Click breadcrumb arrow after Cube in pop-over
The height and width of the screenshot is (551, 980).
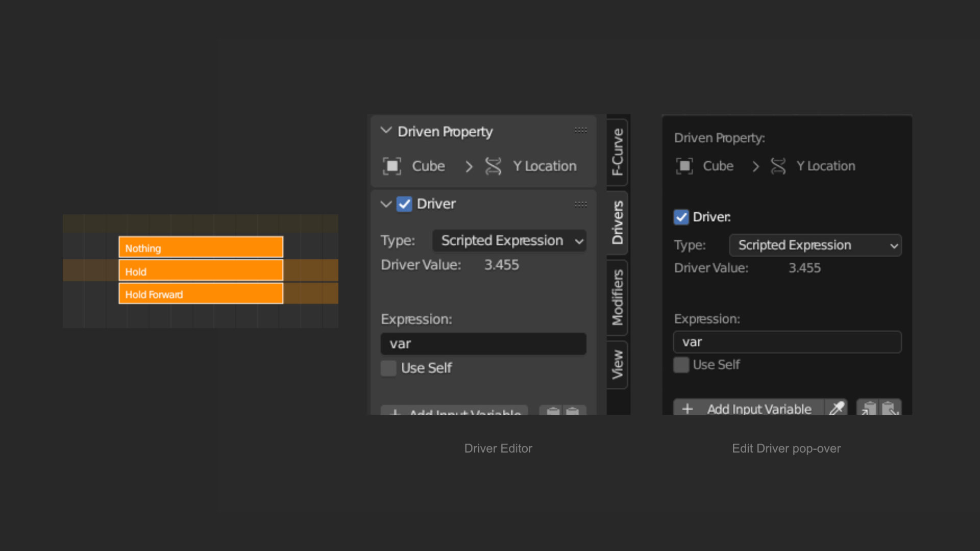[x=755, y=166]
